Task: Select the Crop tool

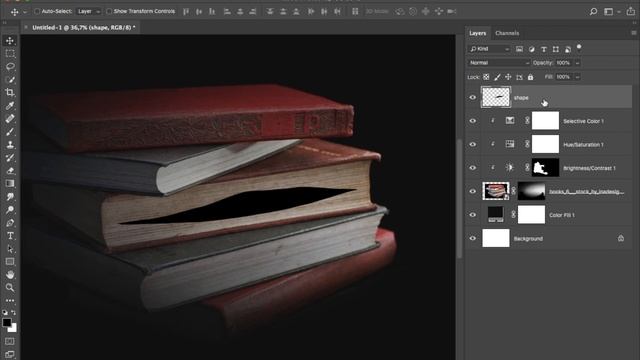Action: point(10,93)
